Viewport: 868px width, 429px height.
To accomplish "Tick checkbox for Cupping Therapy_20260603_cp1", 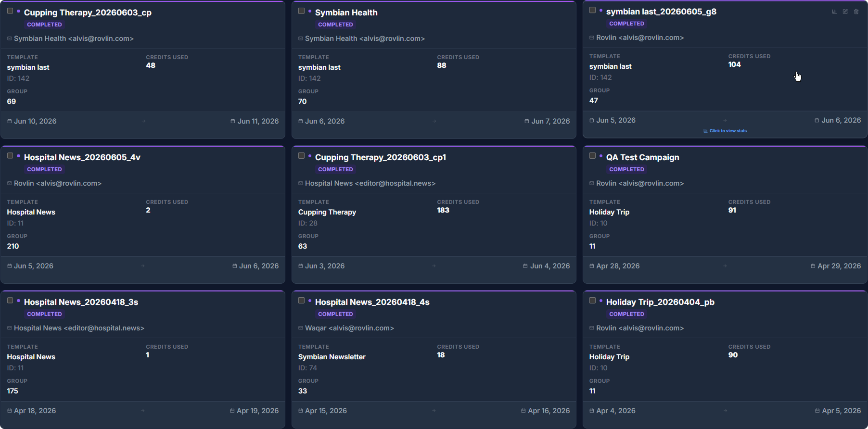I will tap(301, 156).
